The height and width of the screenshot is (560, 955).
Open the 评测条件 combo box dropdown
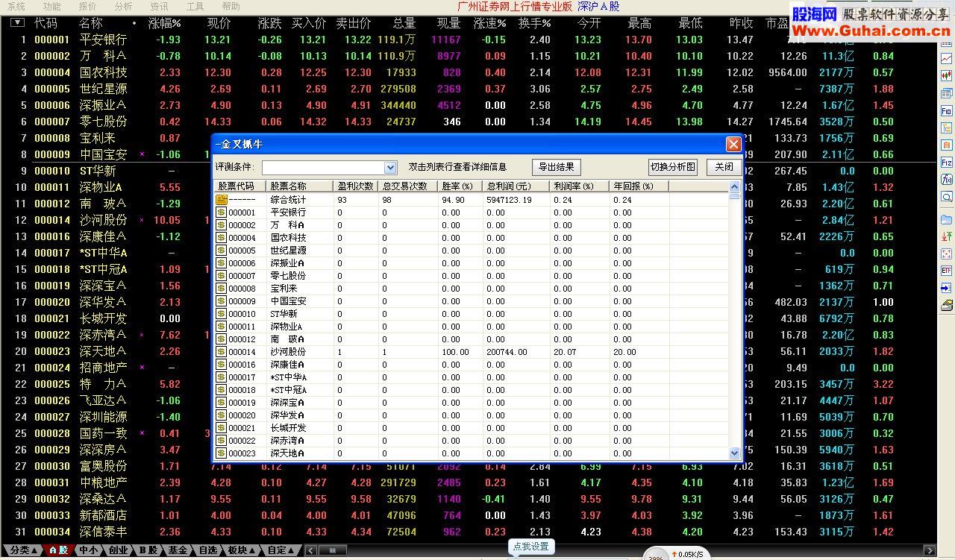pos(390,168)
